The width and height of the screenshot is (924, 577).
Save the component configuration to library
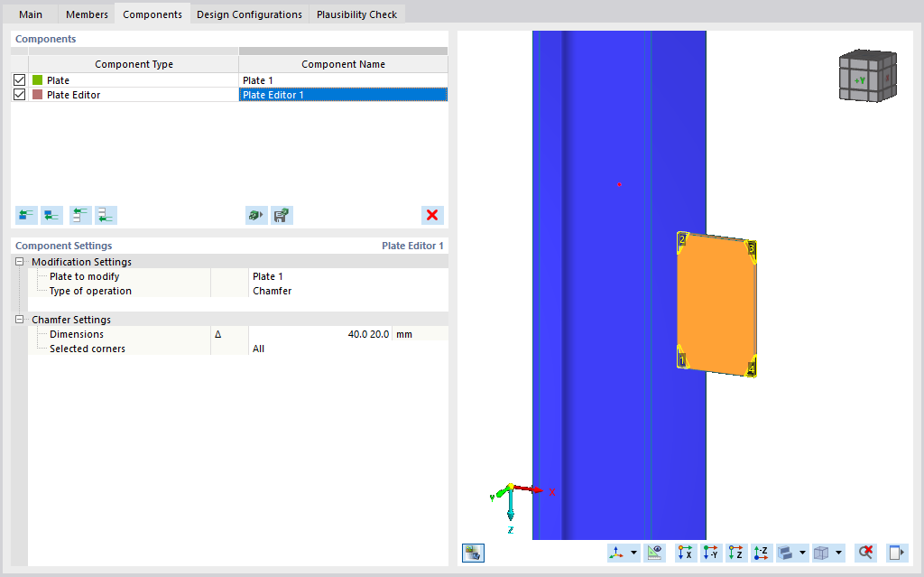pyautogui.click(x=282, y=215)
